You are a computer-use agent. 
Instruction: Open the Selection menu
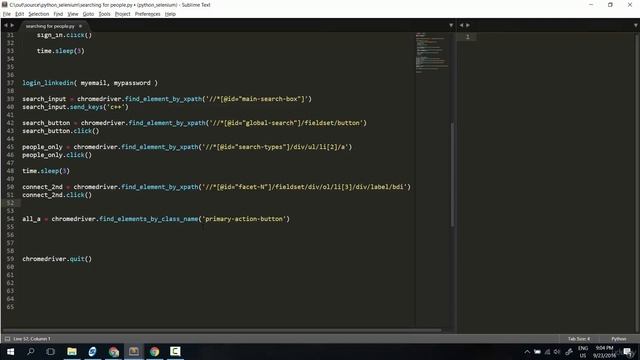click(38, 14)
